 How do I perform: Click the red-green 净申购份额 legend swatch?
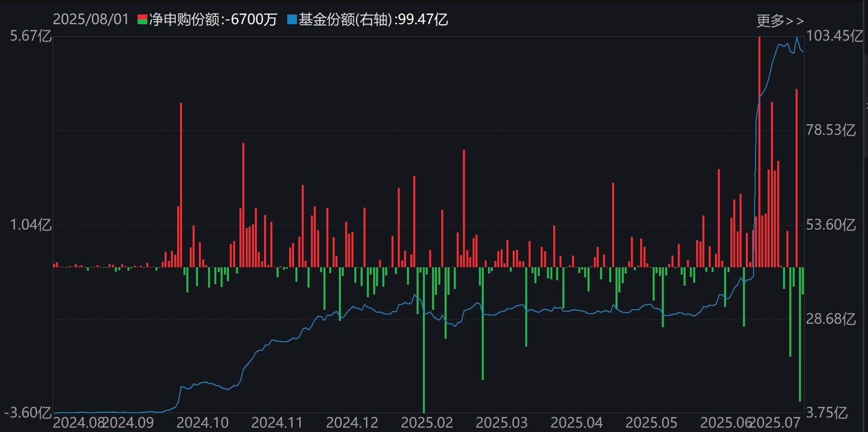(x=142, y=20)
